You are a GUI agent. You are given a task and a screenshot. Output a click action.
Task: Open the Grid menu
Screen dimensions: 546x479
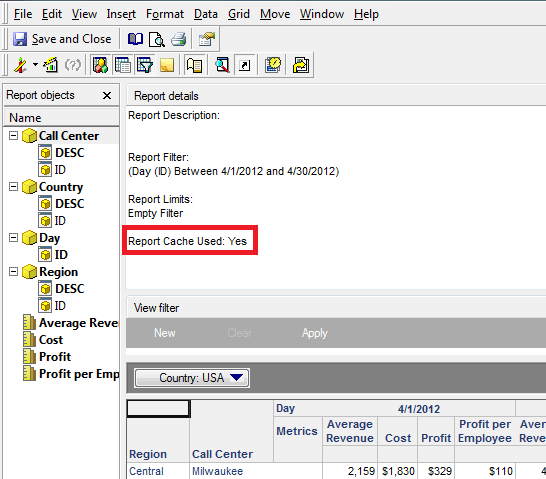click(x=239, y=14)
